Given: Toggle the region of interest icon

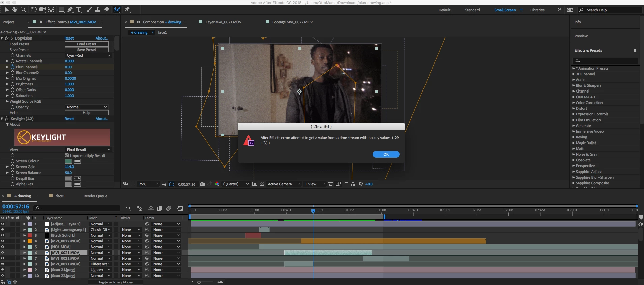Looking at the screenshot, I should (x=255, y=184).
